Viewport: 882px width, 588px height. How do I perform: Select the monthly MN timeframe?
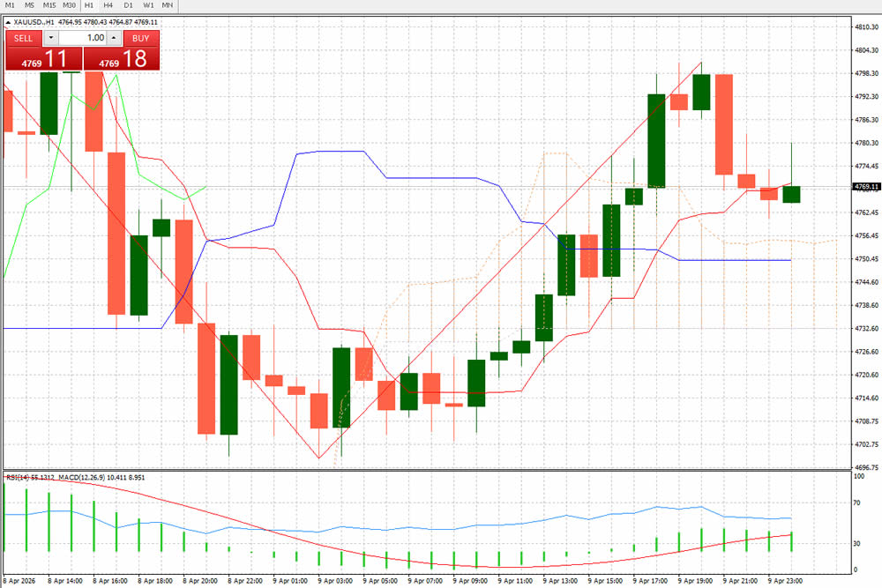pos(167,5)
